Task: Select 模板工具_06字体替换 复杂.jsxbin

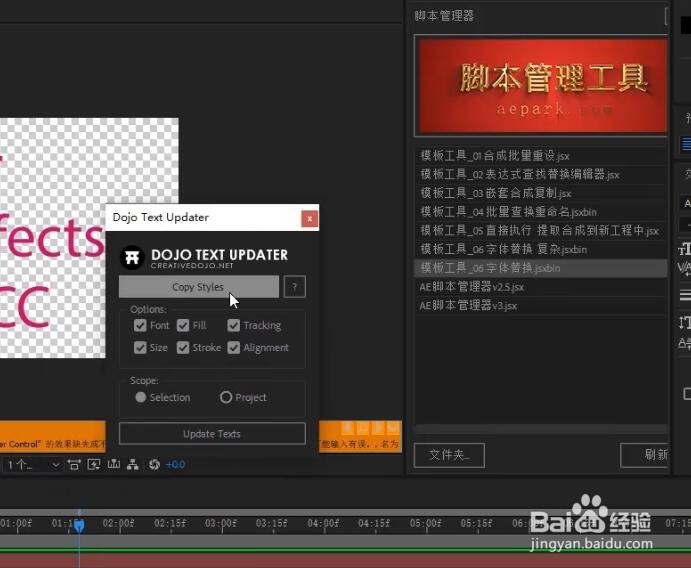Action: point(540,249)
